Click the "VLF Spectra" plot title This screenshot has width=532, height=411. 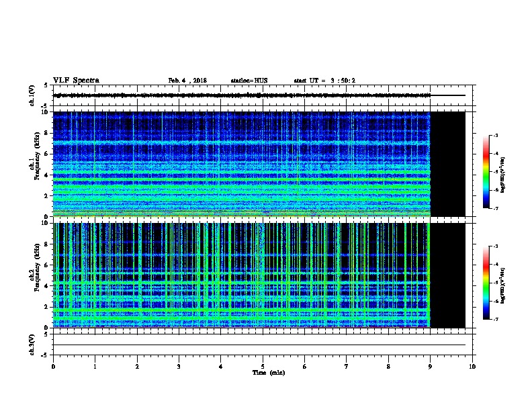pos(76,81)
